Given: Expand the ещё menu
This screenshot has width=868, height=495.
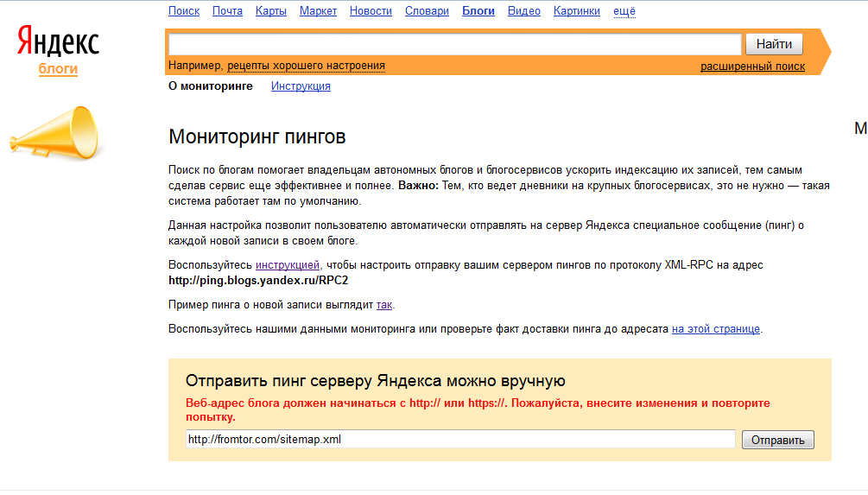Looking at the screenshot, I should coord(624,11).
